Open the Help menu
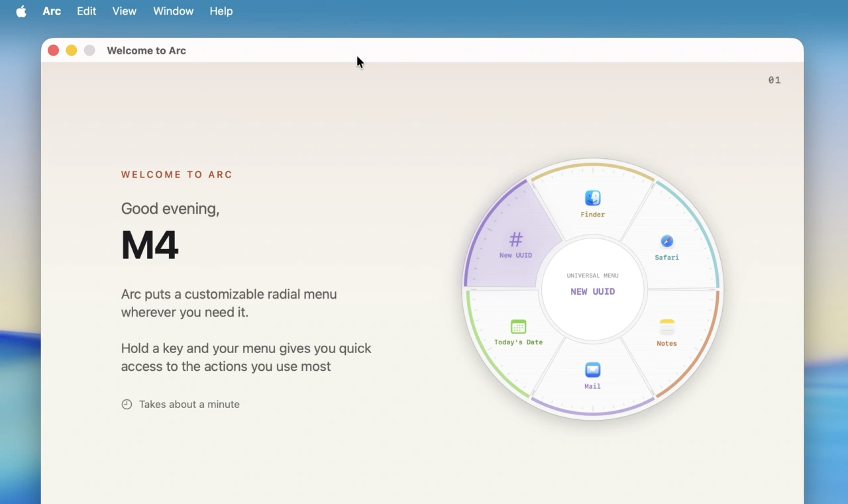 click(x=221, y=11)
